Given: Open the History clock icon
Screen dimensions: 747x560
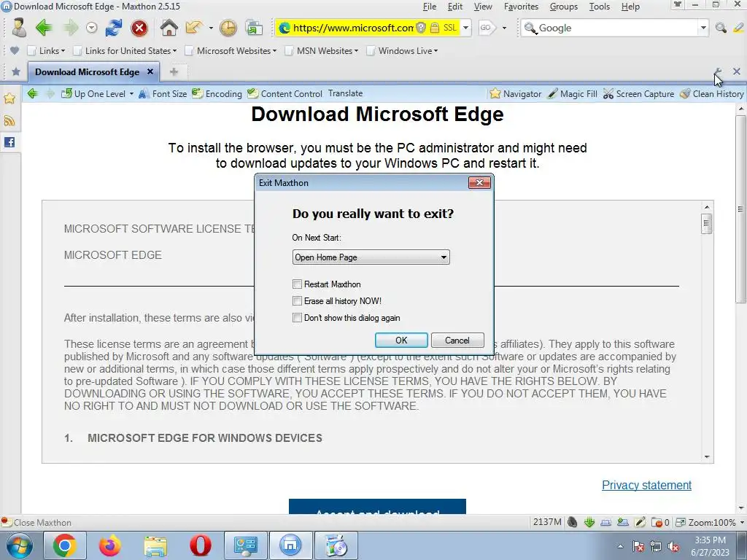Looking at the screenshot, I should (228, 28).
